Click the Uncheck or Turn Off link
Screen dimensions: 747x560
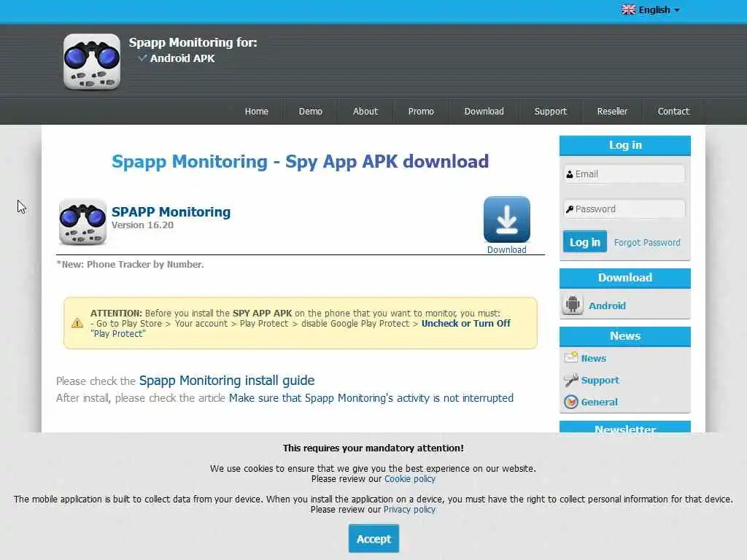point(466,323)
